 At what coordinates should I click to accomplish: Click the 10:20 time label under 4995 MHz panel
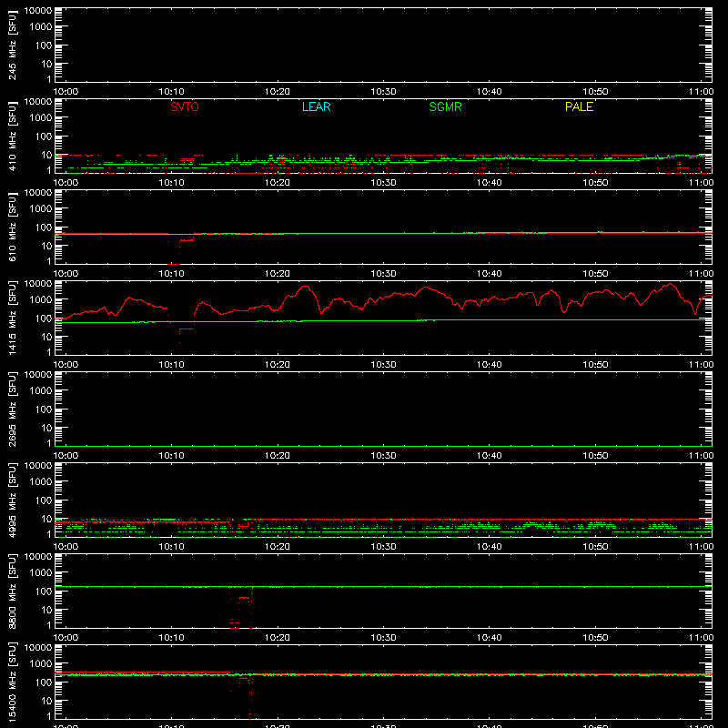(x=278, y=547)
